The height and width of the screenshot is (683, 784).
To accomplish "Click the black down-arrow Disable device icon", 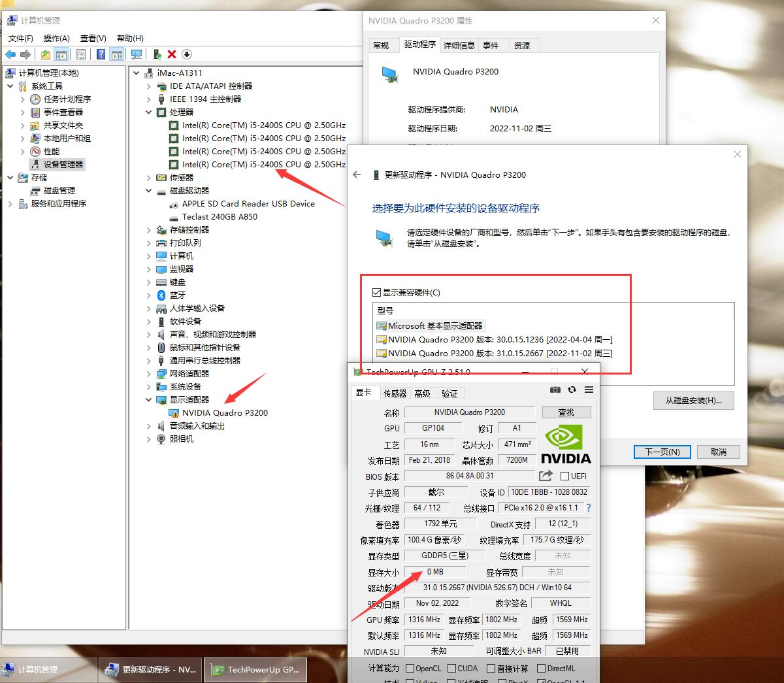I will 187,54.
